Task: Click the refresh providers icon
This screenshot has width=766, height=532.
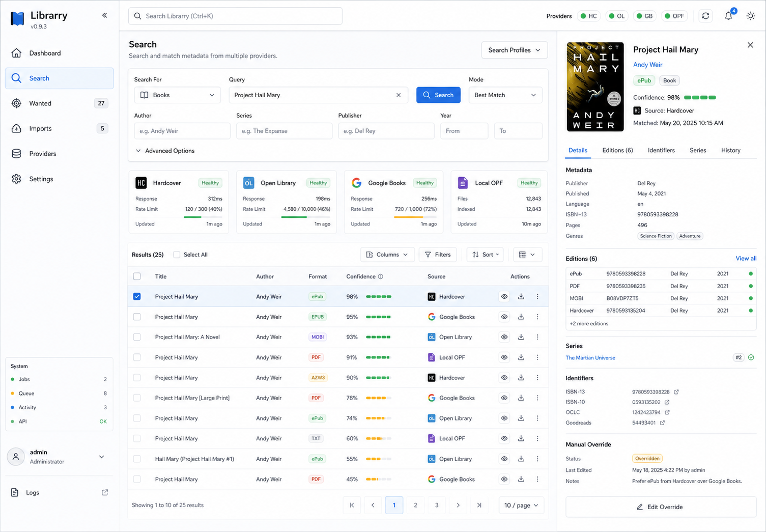Action: pyautogui.click(x=705, y=16)
